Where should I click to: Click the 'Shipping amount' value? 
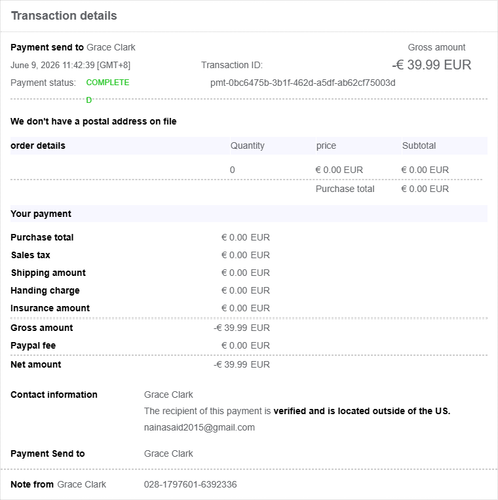246,273
